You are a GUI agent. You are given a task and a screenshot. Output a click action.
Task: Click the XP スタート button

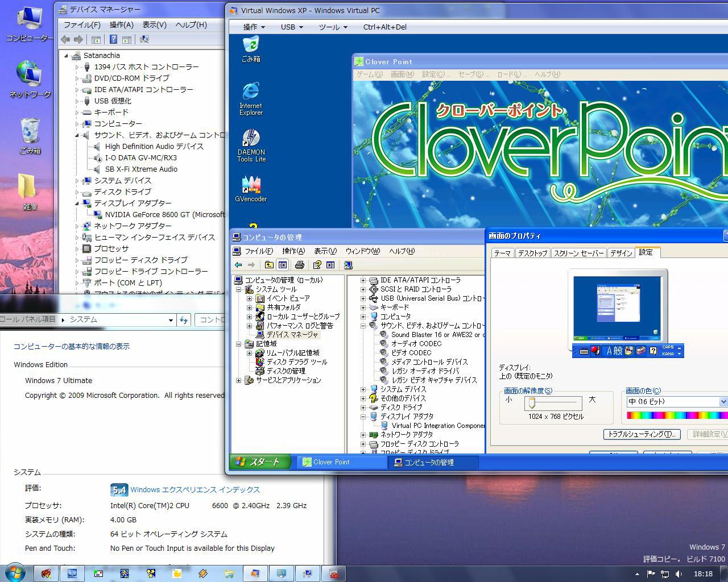(x=260, y=462)
